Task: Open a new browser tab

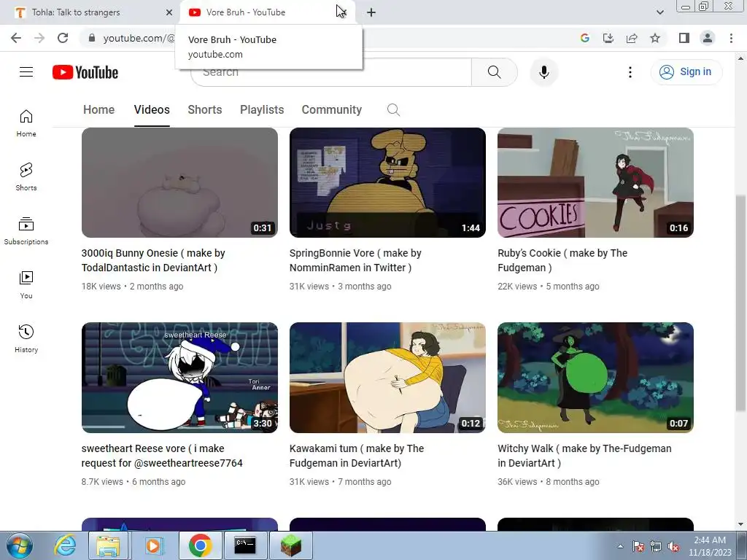Action: pos(371,12)
